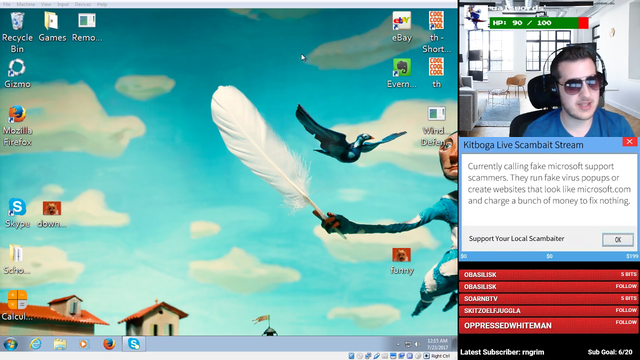The width and height of the screenshot is (640, 360).
Task: Launch Windows Media Player from the taskbar
Action: (x=84, y=344)
